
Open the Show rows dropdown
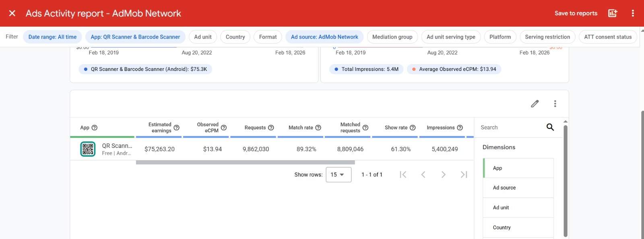(x=338, y=175)
